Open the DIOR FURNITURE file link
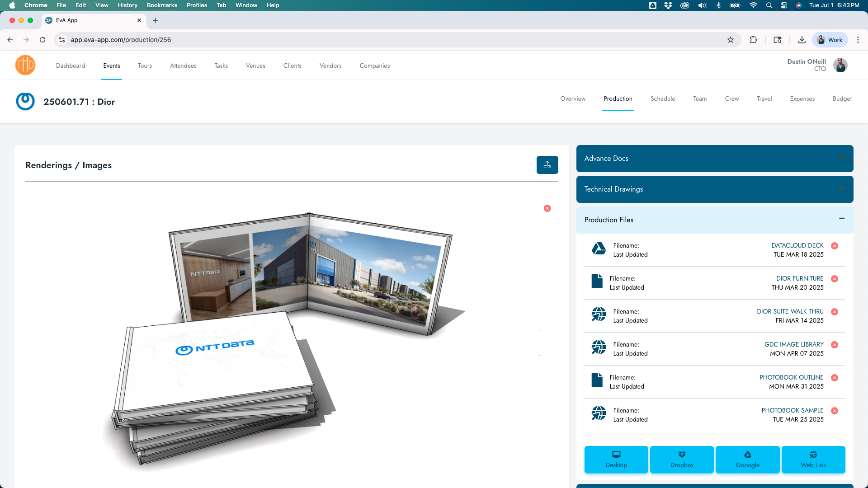 (x=799, y=278)
